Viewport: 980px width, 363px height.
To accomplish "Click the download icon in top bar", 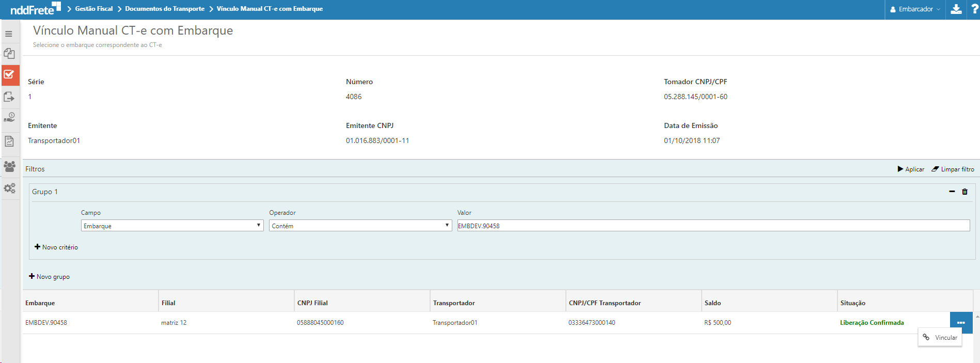I will click(x=956, y=9).
